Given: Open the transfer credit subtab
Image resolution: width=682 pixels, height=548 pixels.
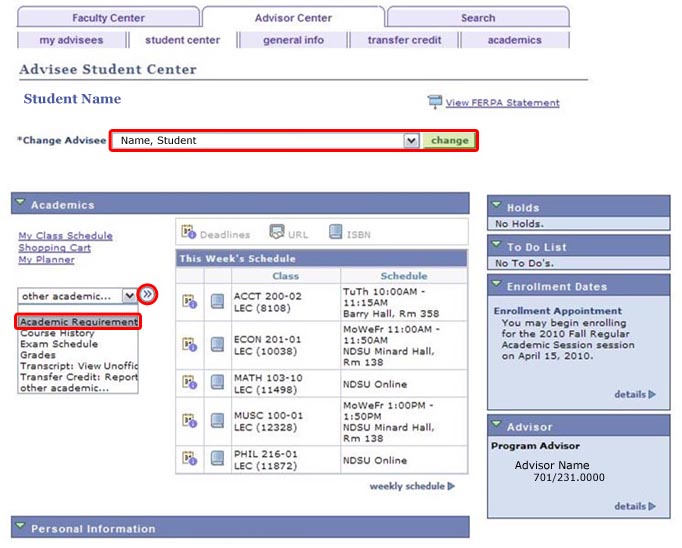Looking at the screenshot, I should tap(404, 40).
